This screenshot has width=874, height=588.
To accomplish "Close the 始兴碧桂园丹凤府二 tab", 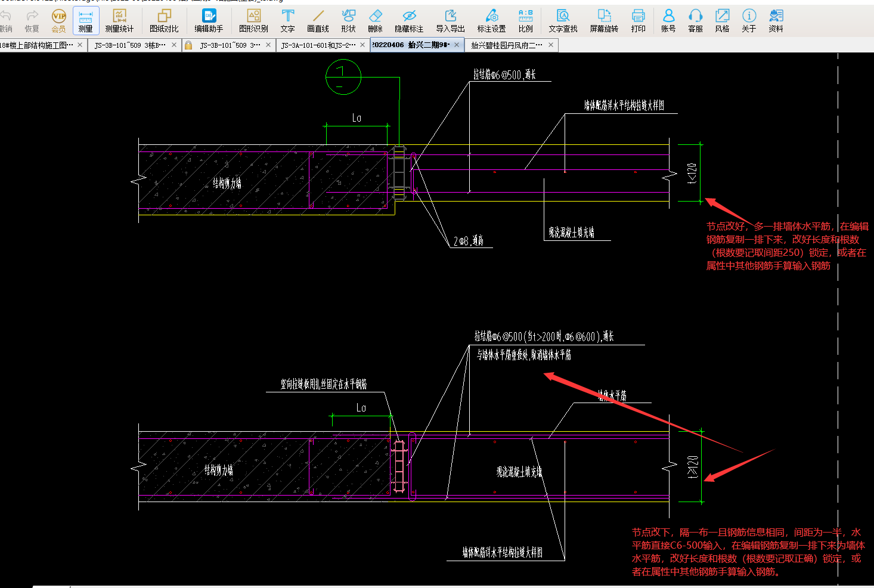I will pyautogui.click(x=551, y=45).
